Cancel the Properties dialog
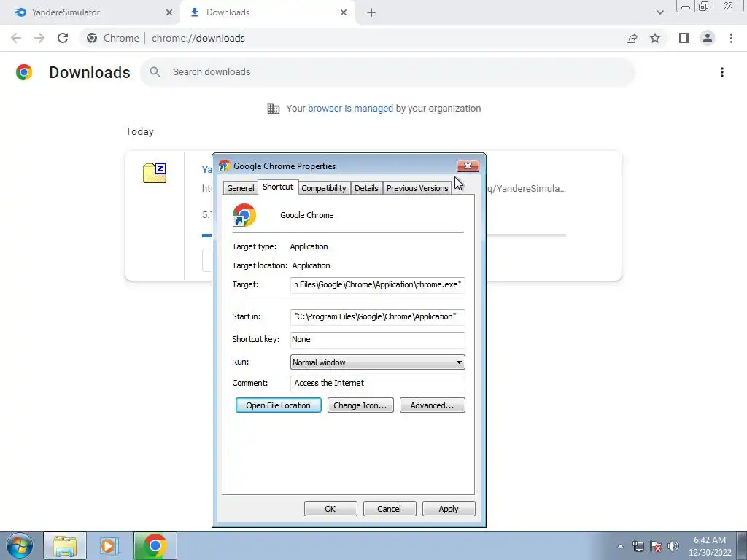This screenshot has width=747, height=560. 390,508
